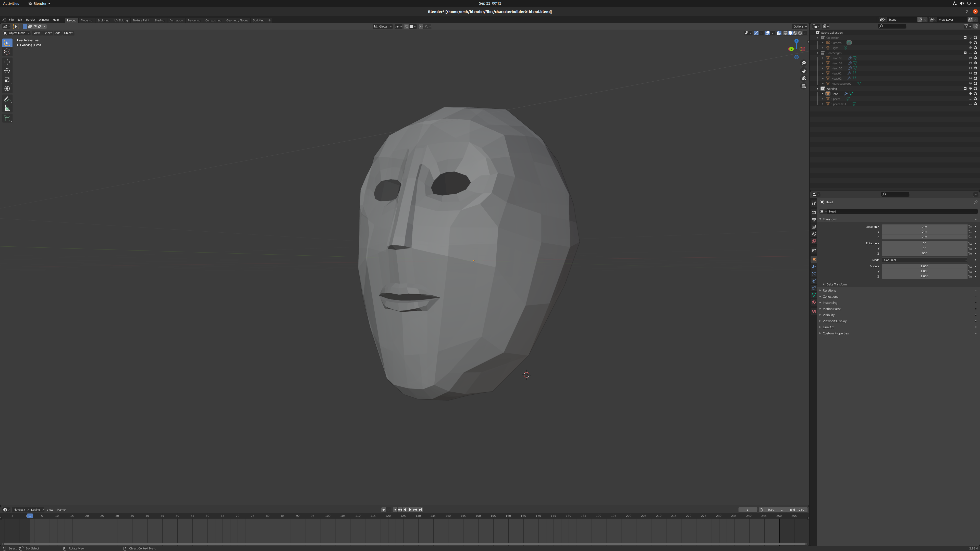Open the Outliner filter dropdown
Viewport: 980px width, 551px height.
point(967,26)
